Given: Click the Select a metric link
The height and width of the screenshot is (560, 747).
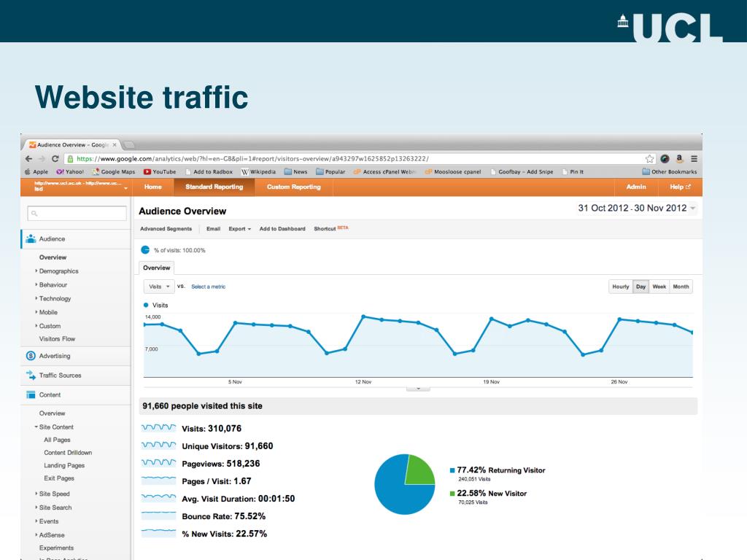Looking at the screenshot, I should [x=208, y=287].
